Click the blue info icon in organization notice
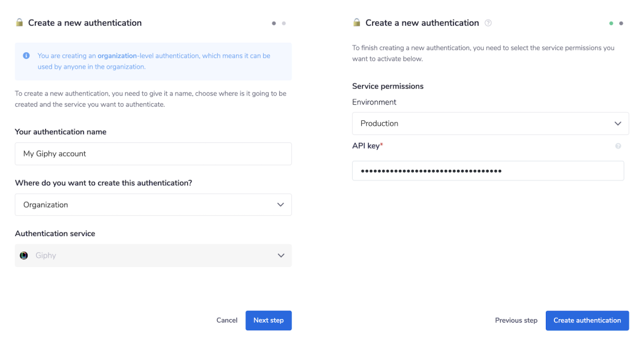 [26, 56]
